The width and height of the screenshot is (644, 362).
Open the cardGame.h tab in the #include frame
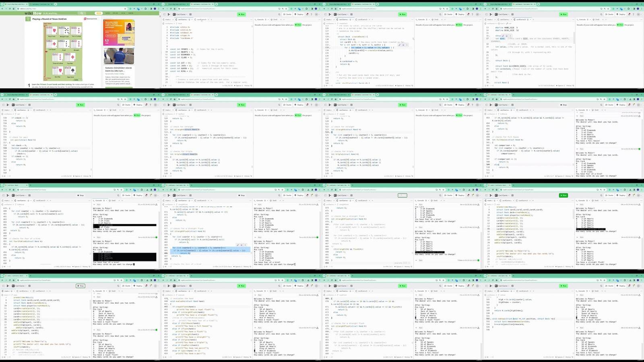(201, 19)
